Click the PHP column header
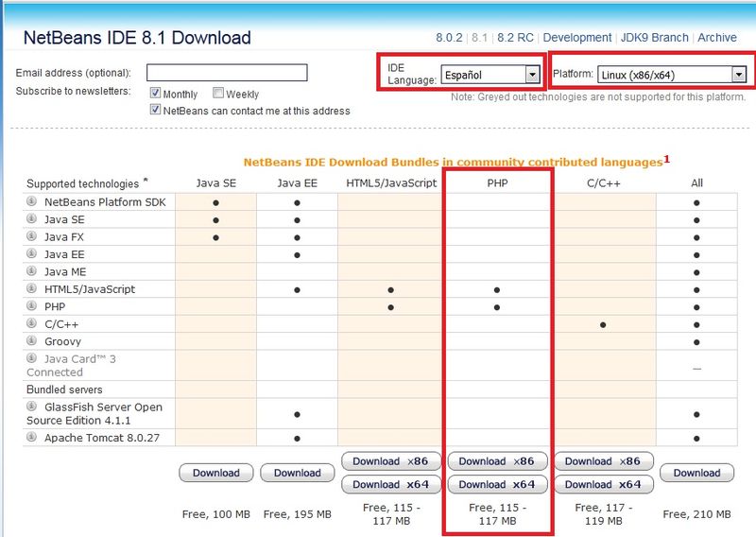Viewport: 756px width, 537px height. 497,182
